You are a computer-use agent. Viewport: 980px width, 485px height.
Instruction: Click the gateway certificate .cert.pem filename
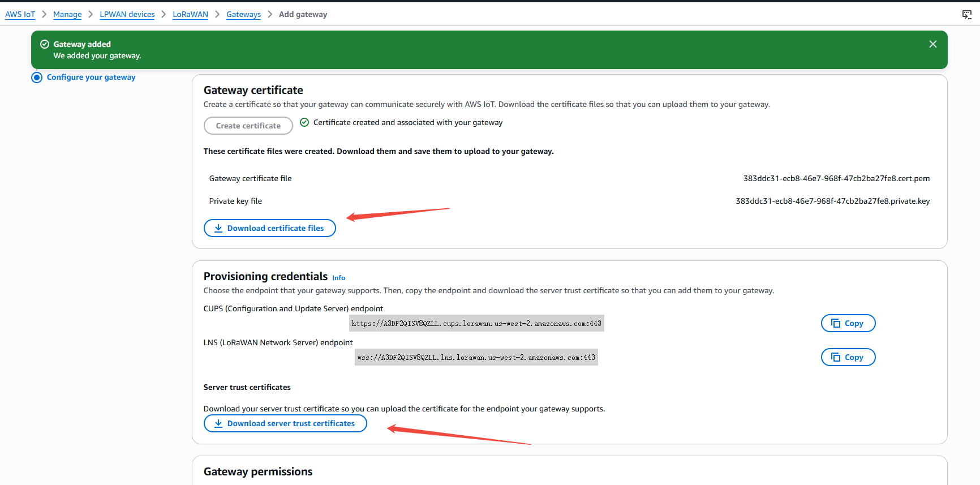coord(836,178)
